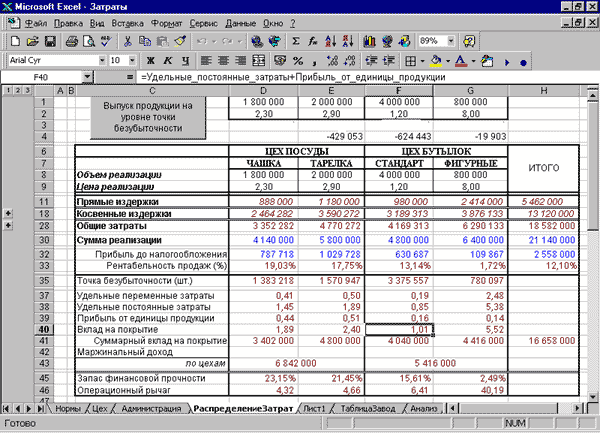Open the Правка menu
Image resolution: width=600 pixels, height=437 pixels.
[68, 24]
